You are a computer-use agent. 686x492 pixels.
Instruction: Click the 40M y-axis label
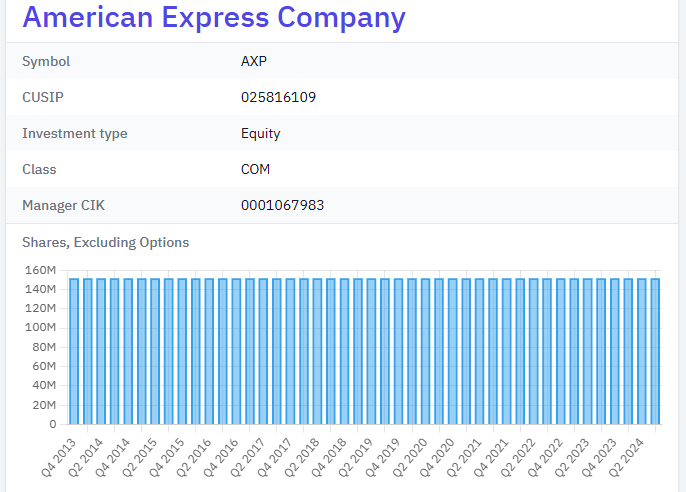pyautogui.click(x=44, y=386)
